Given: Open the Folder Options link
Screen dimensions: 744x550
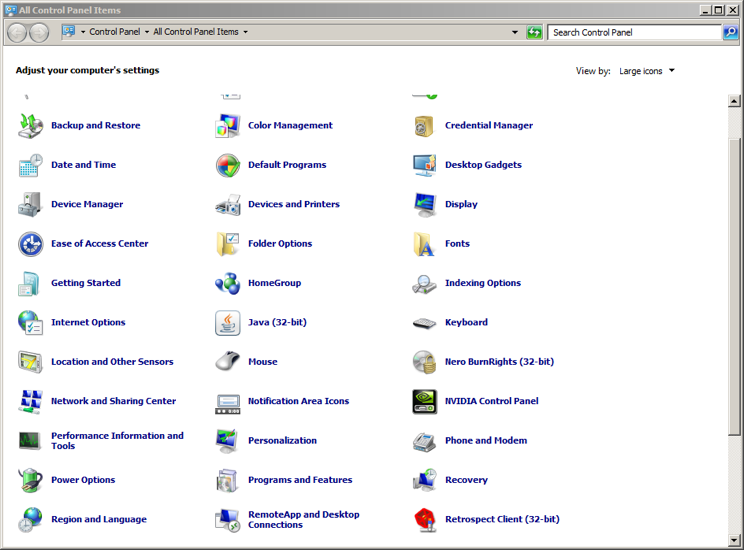Looking at the screenshot, I should [x=280, y=244].
